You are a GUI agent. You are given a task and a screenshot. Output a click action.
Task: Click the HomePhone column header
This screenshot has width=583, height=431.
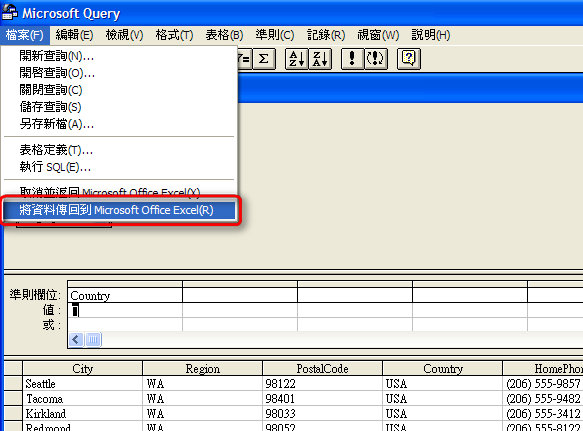pos(543,369)
